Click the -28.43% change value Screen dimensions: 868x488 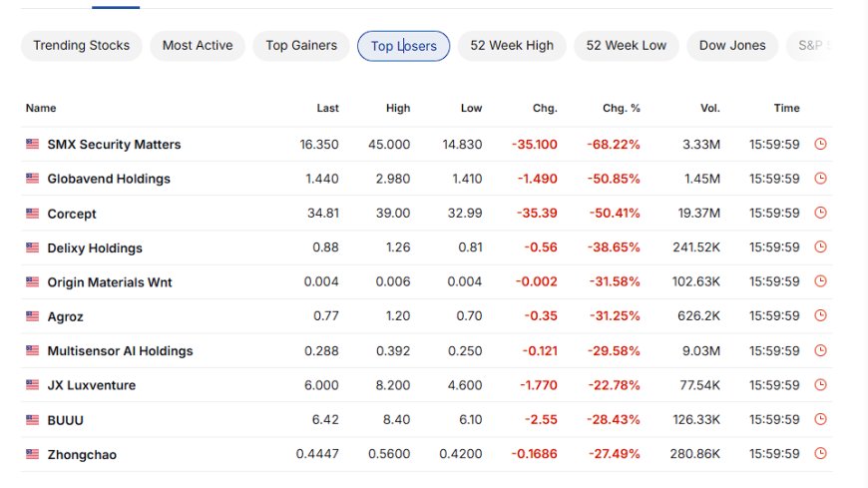(x=614, y=420)
